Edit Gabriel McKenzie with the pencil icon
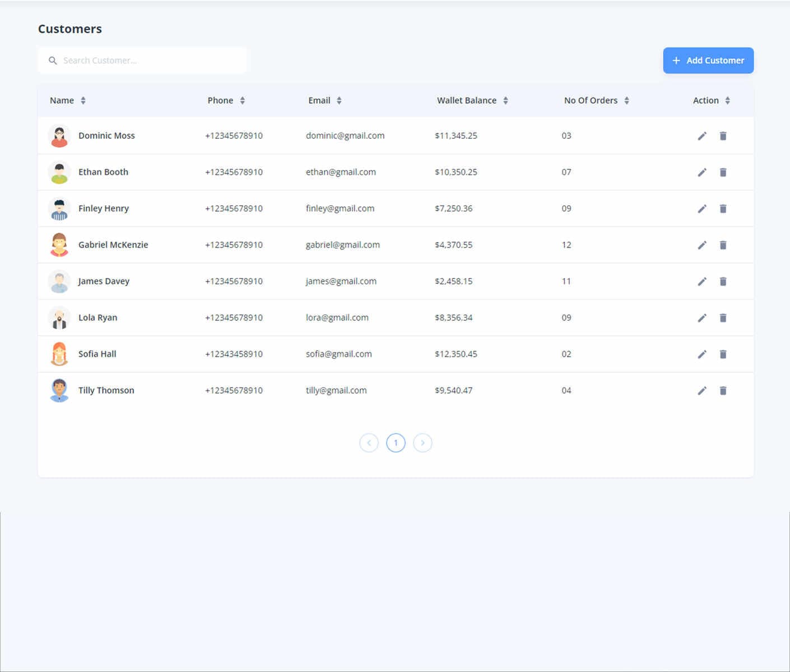 pos(702,245)
